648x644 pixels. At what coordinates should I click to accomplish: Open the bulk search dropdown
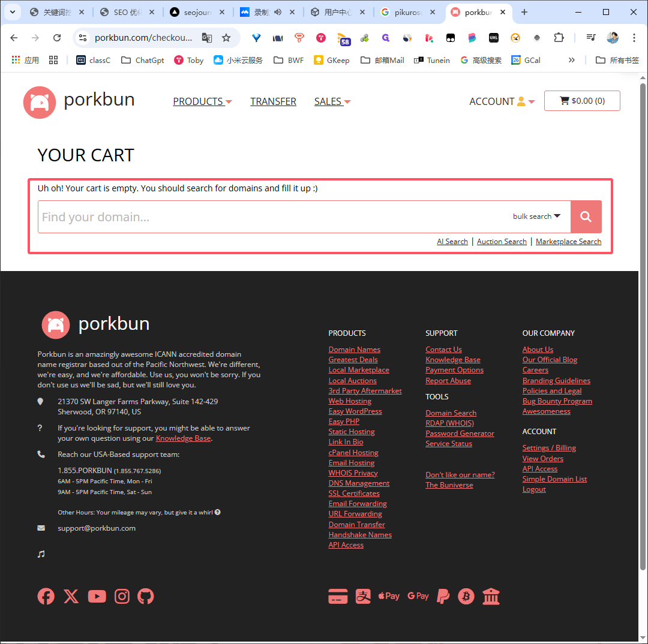click(x=536, y=216)
